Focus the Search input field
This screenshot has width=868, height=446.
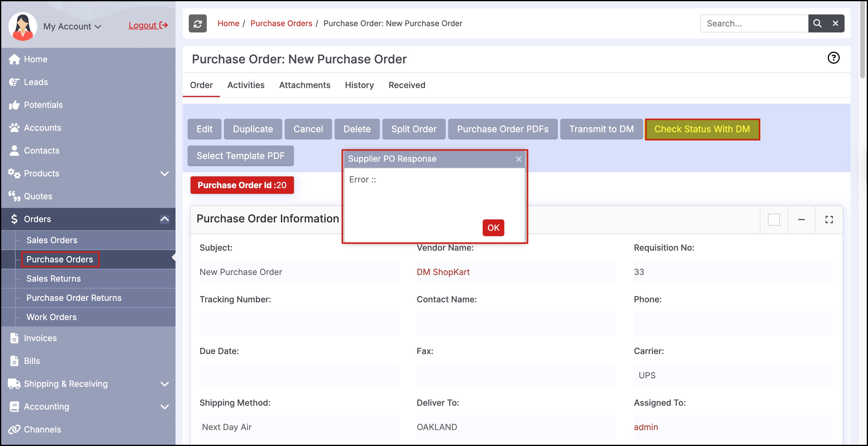tap(754, 23)
